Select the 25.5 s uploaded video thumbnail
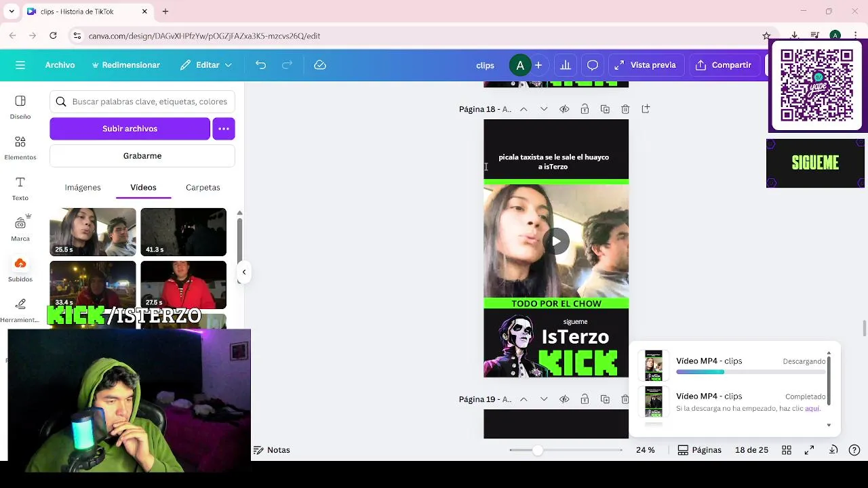Viewport: 868px width, 488px height. coord(93,232)
